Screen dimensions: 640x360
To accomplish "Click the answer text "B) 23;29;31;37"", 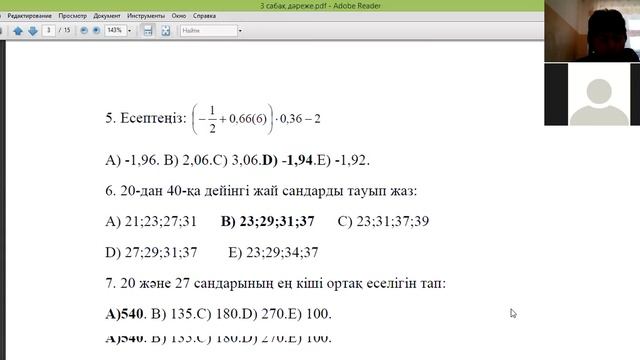I will coord(267,221).
